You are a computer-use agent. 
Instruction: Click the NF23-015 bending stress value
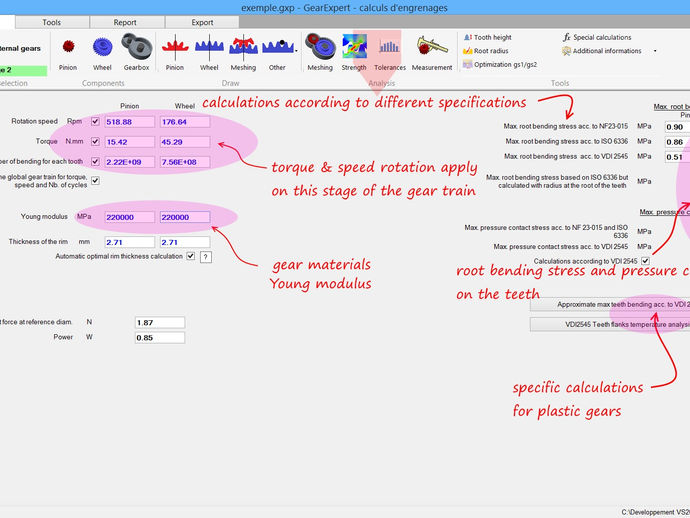click(677, 127)
